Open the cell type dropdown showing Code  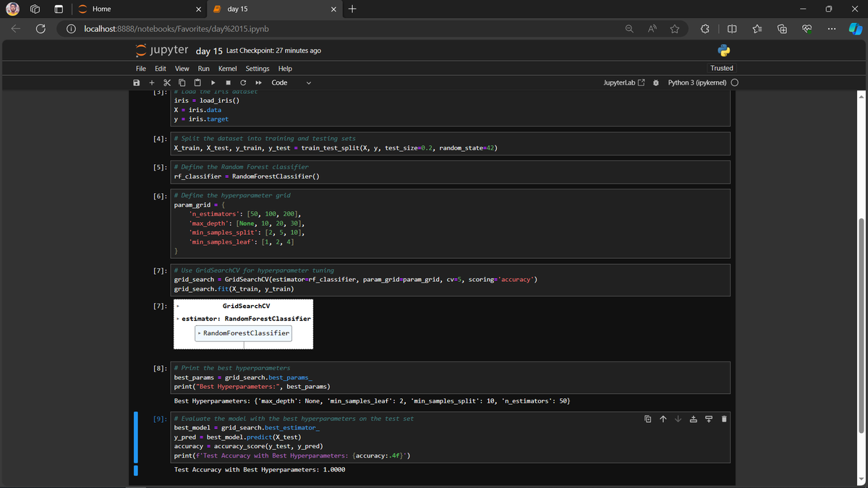tap(291, 82)
